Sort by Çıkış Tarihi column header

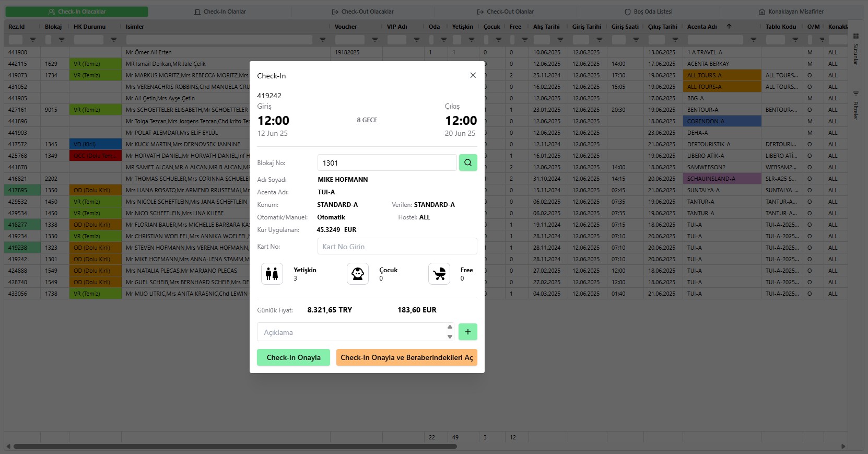(662, 27)
